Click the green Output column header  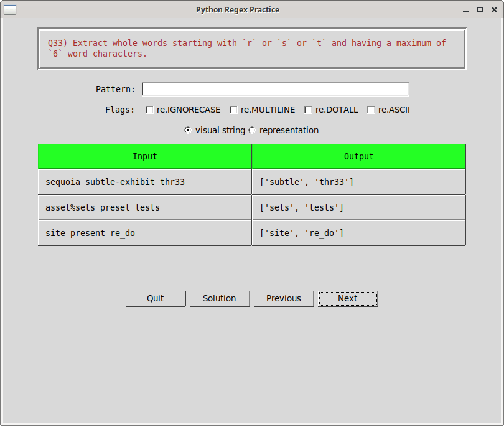tap(358, 156)
